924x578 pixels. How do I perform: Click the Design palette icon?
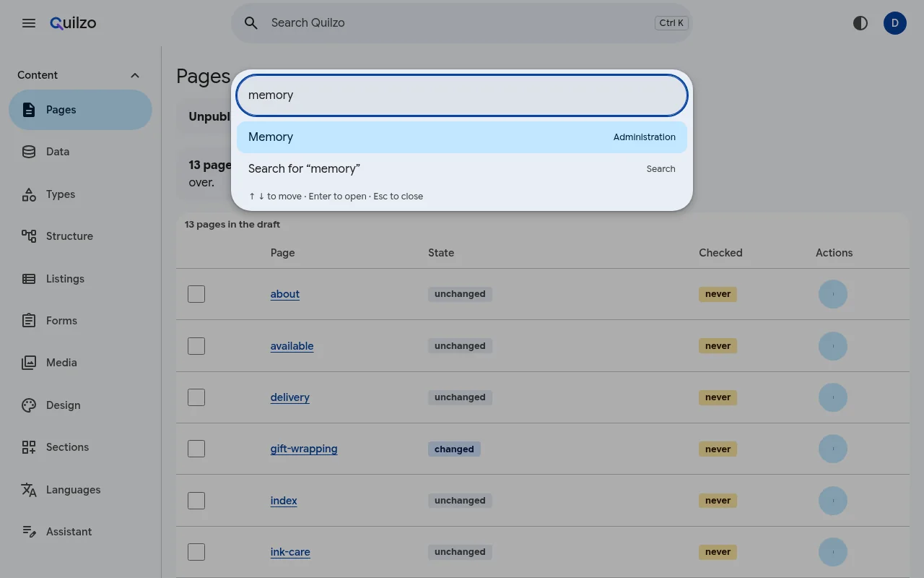(x=29, y=405)
